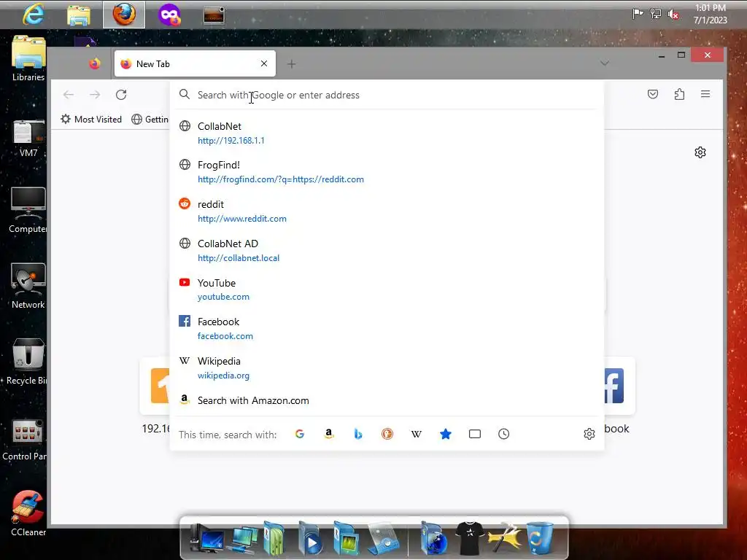747x560 pixels.
Task: Go forward using the forward arrow
Action: point(95,95)
